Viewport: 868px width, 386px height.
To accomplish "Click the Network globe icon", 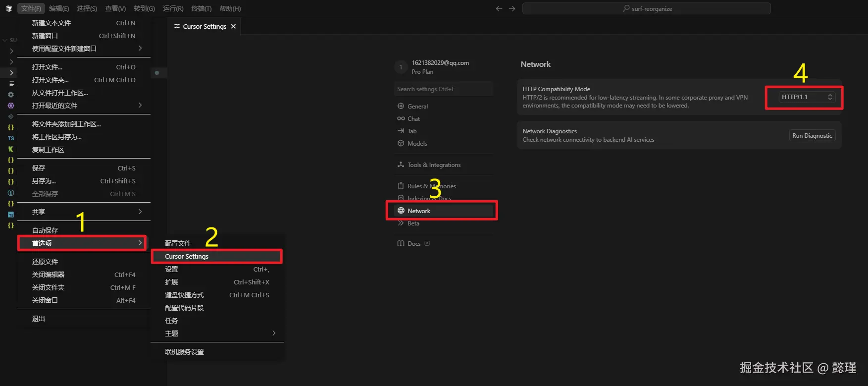I will (x=401, y=211).
